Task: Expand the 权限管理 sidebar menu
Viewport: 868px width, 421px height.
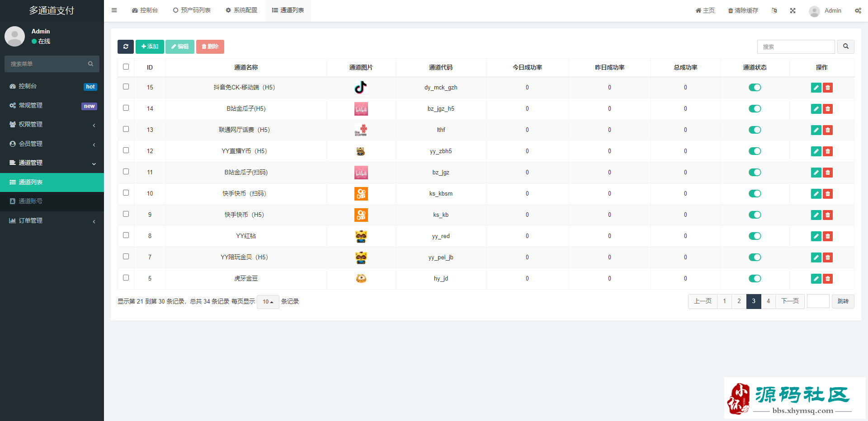Action: 52,125
